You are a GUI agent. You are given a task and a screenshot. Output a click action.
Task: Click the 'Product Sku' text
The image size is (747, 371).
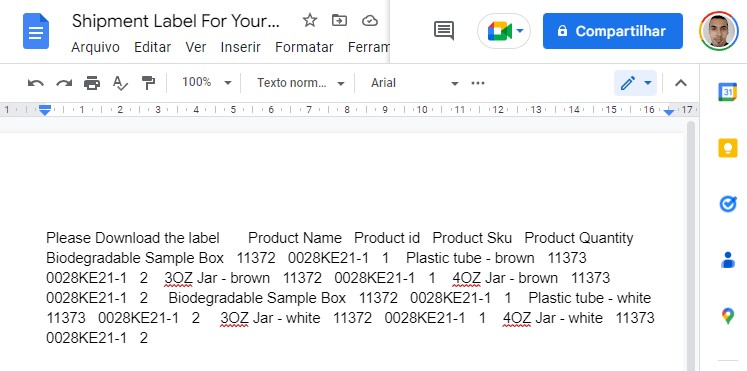click(472, 238)
